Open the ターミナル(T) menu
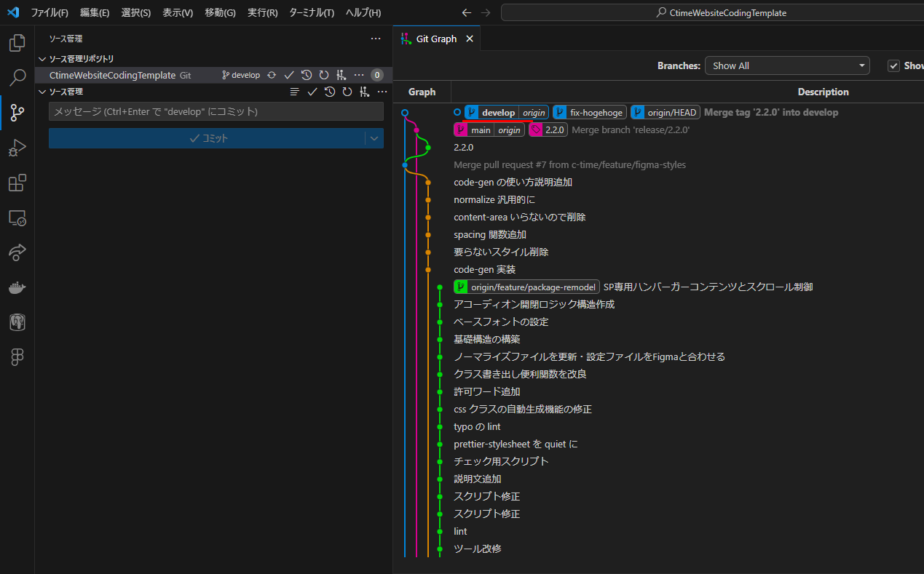The width and height of the screenshot is (924, 574). coord(312,12)
